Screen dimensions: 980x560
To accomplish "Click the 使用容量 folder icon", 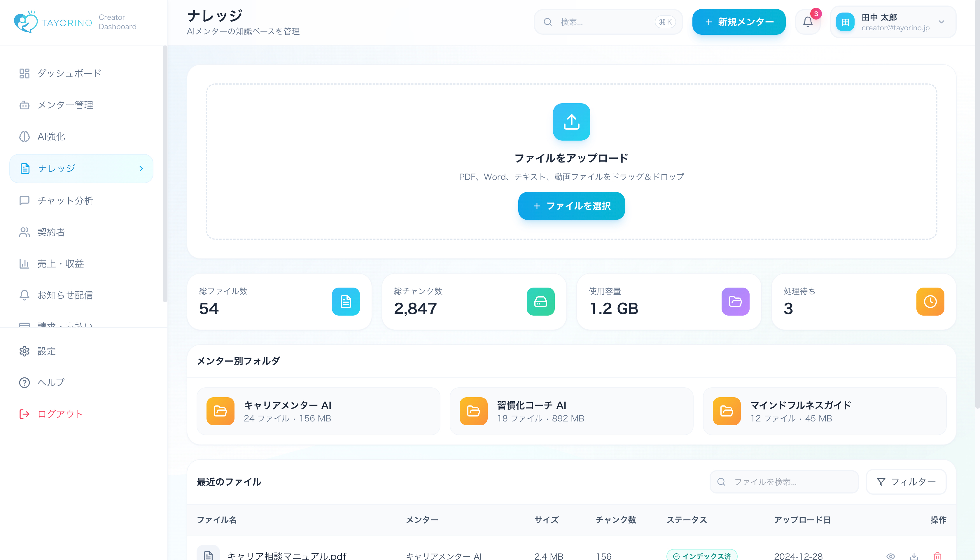I will click(735, 302).
